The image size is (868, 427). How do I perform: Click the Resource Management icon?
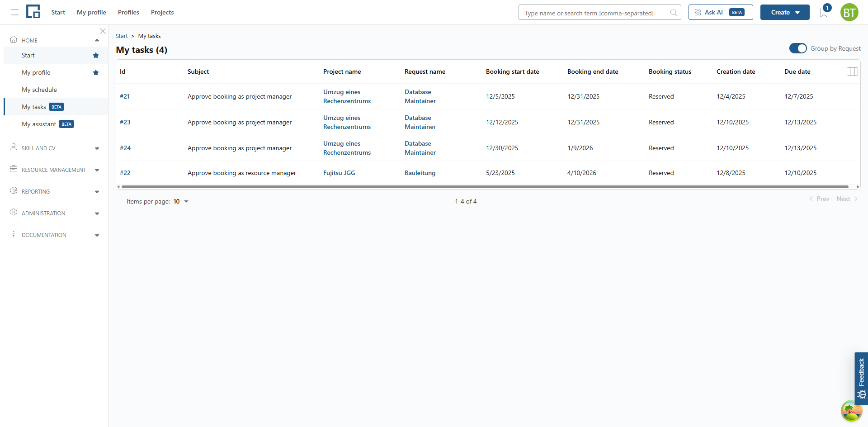(x=14, y=169)
